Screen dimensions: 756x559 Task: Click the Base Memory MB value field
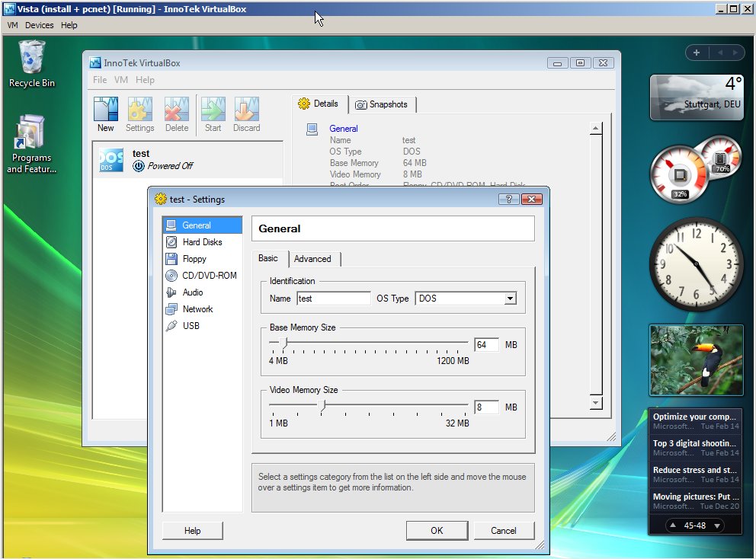(486, 344)
